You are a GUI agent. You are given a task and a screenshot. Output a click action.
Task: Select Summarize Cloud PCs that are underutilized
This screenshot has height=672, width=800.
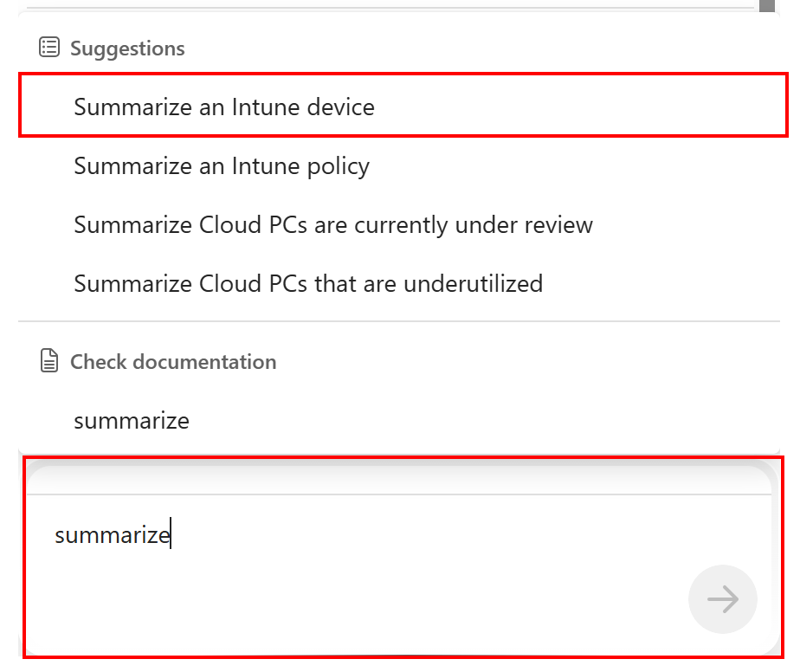point(308,283)
